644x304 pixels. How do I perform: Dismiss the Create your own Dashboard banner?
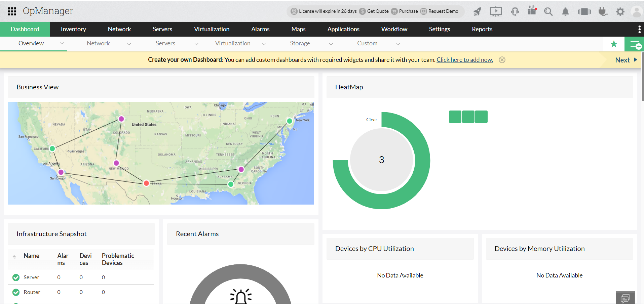point(502,60)
